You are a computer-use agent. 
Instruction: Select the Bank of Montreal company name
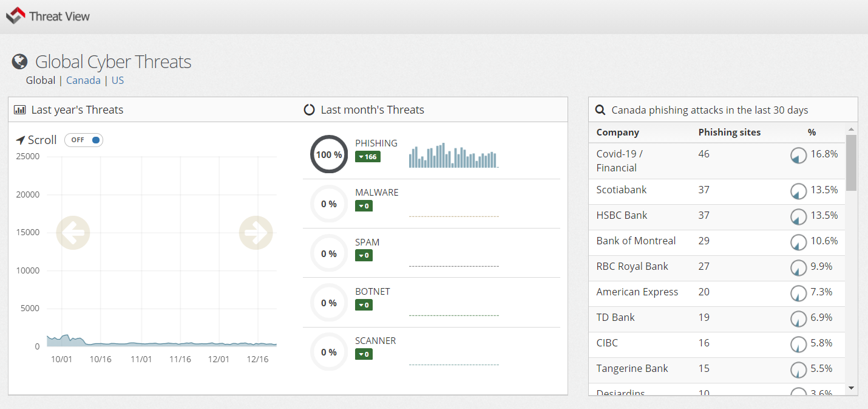(x=636, y=241)
